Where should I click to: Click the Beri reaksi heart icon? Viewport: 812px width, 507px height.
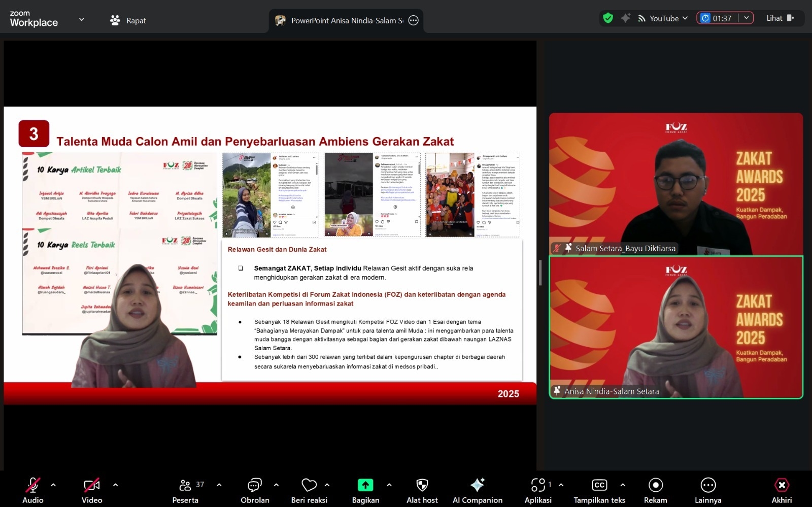click(x=309, y=485)
